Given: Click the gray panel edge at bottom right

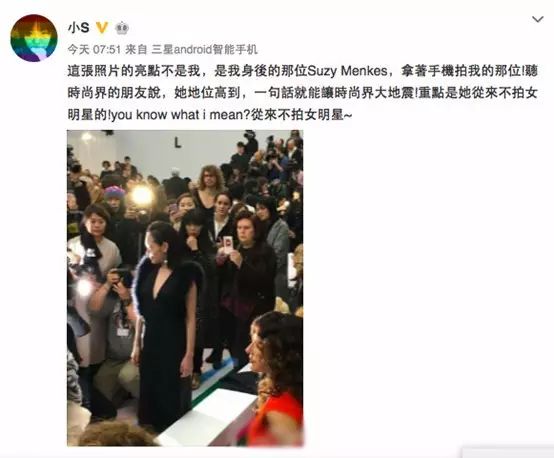Looking at the screenshot, I should [508, 452].
